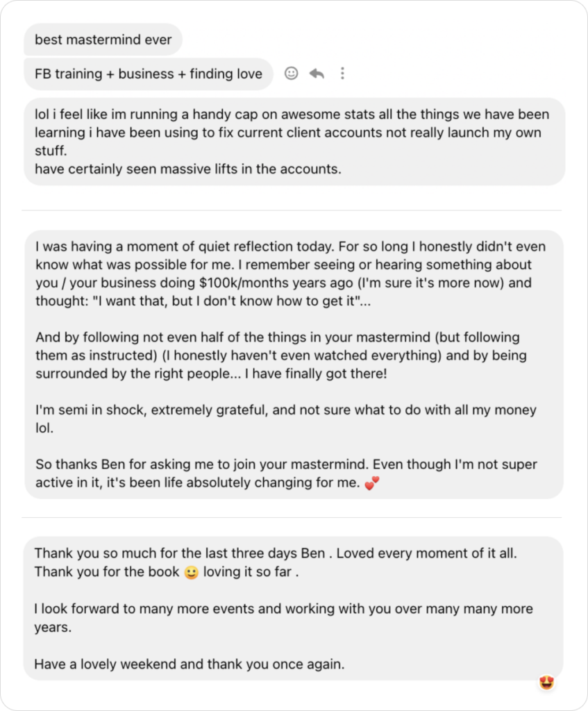The image size is (588, 711).
Task: Click the two hearts emoji after "changing for me"
Action: pyautogui.click(x=372, y=484)
